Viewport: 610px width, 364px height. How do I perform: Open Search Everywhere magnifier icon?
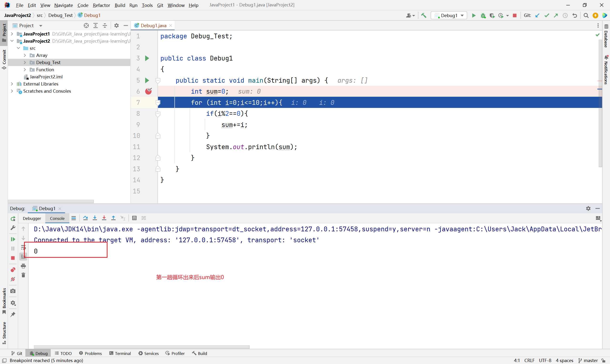pos(586,15)
